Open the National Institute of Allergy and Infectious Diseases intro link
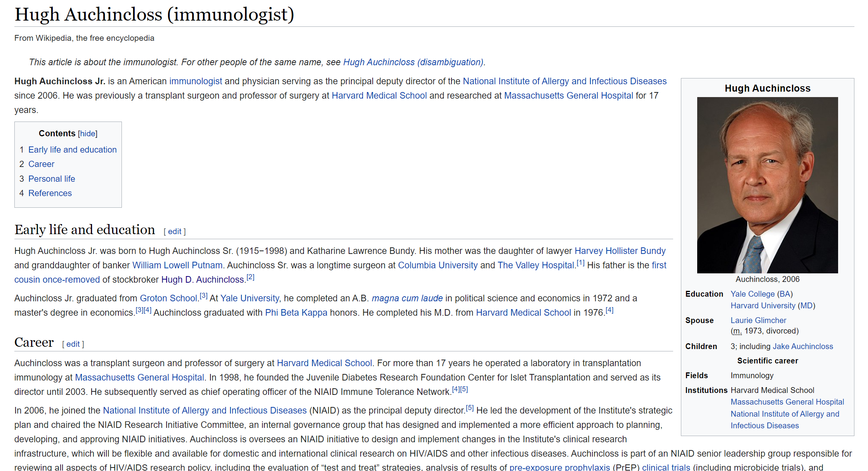The image size is (868, 471). 564,81
